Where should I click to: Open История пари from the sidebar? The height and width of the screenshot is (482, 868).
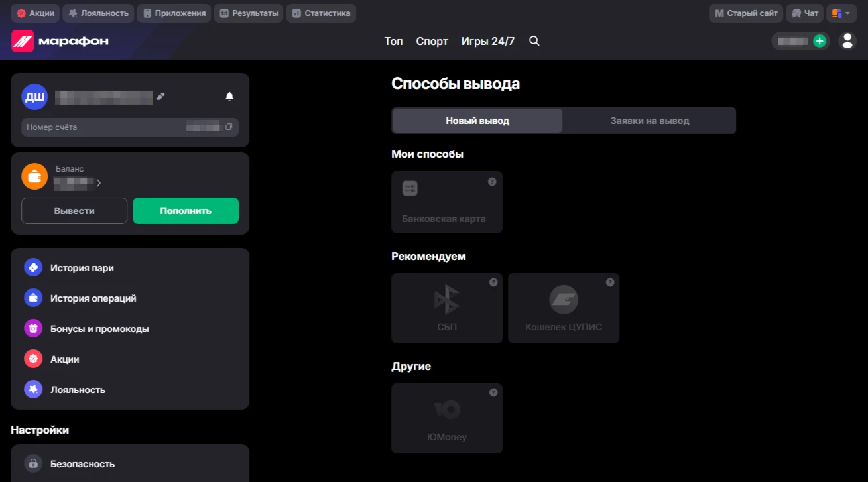click(130, 268)
